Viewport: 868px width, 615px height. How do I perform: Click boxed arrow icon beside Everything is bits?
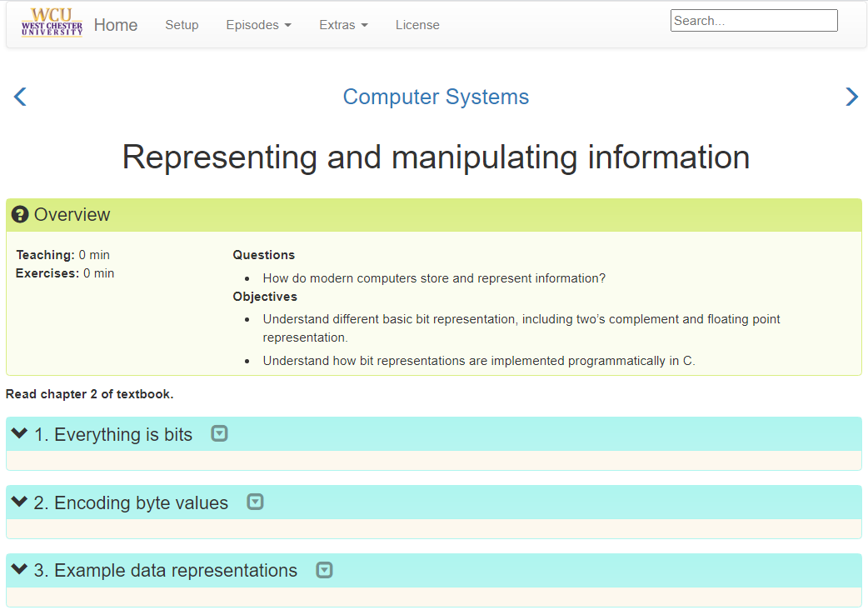[220, 433]
